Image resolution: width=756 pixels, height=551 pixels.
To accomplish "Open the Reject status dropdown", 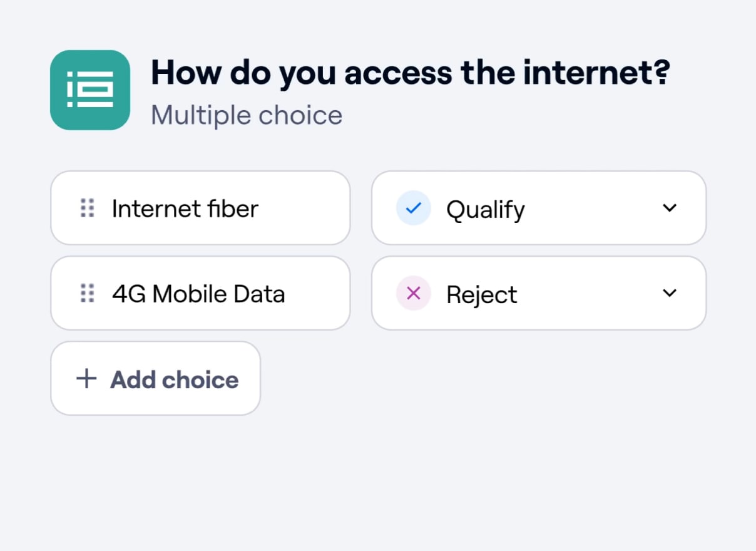I will [x=538, y=293].
